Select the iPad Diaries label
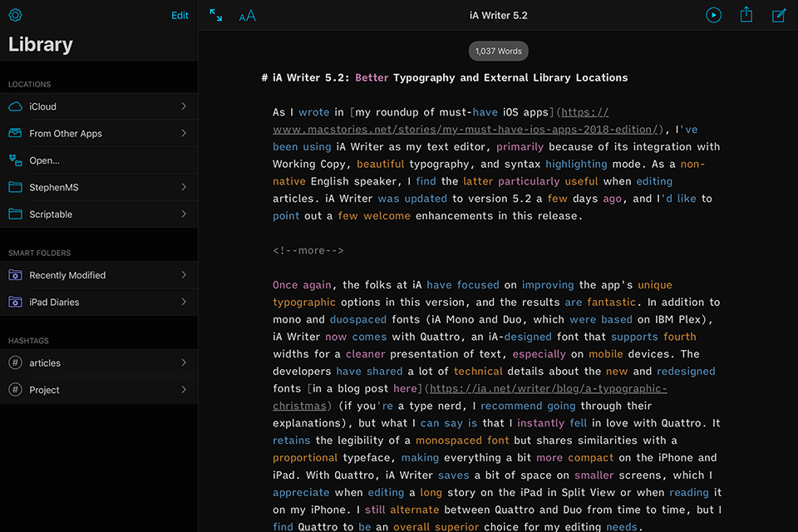The height and width of the screenshot is (532, 798). pyautogui.click(x=55, y=302)
